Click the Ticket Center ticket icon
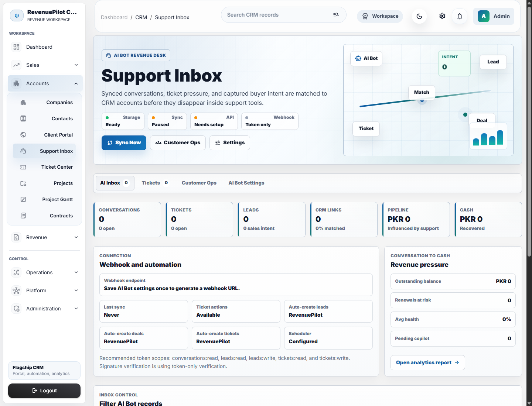The image size is (532, 406). point(23,167)
